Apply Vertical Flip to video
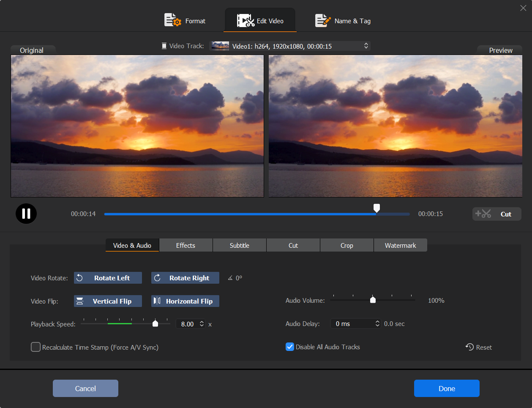 pyautogui.click(x=108, y=301)
